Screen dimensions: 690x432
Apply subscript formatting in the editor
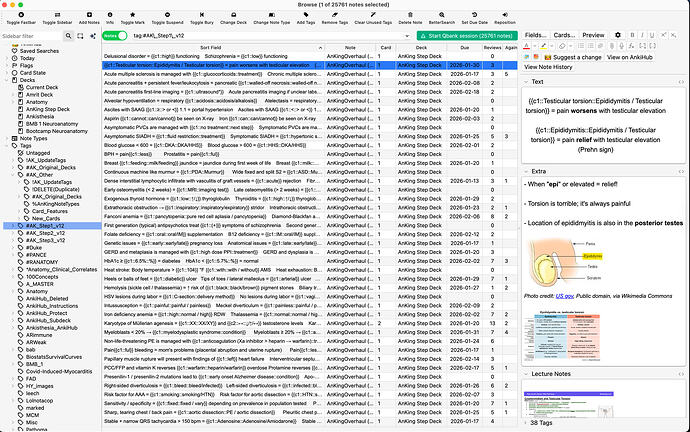click(673, 35)
